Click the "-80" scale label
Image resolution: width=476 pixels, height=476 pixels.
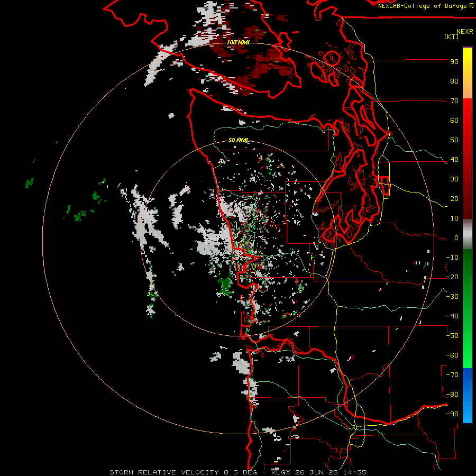(x=452, y=395)
